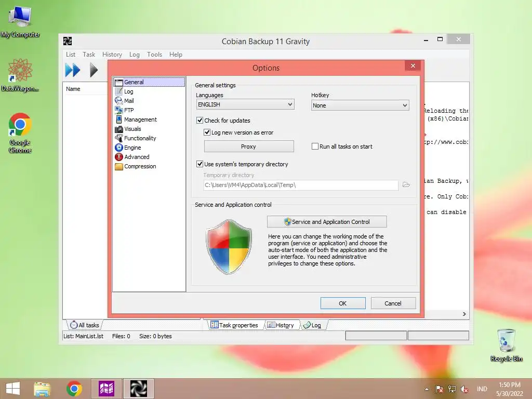
Task: Toggle Log new version as error
Action: (x=207, y=132)
